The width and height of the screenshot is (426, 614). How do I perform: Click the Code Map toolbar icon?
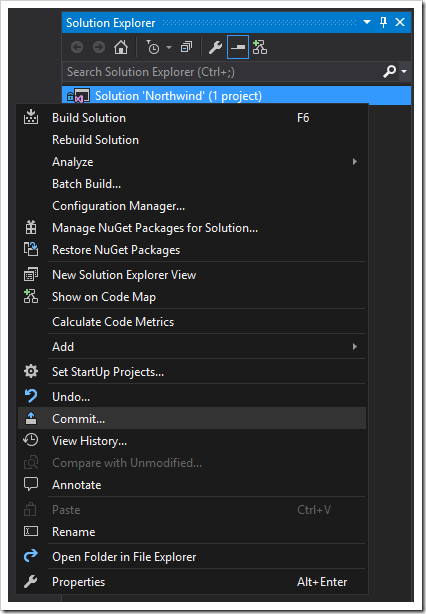pos(260,47)
